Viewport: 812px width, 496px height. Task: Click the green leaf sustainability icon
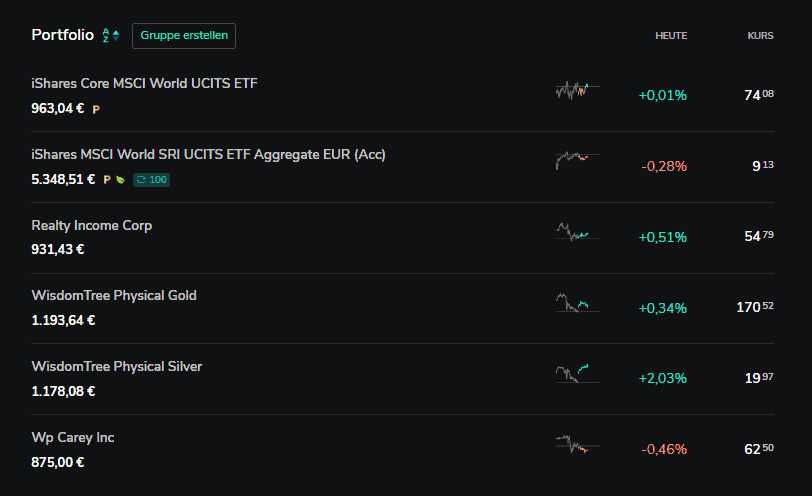[x=121, y=180]
